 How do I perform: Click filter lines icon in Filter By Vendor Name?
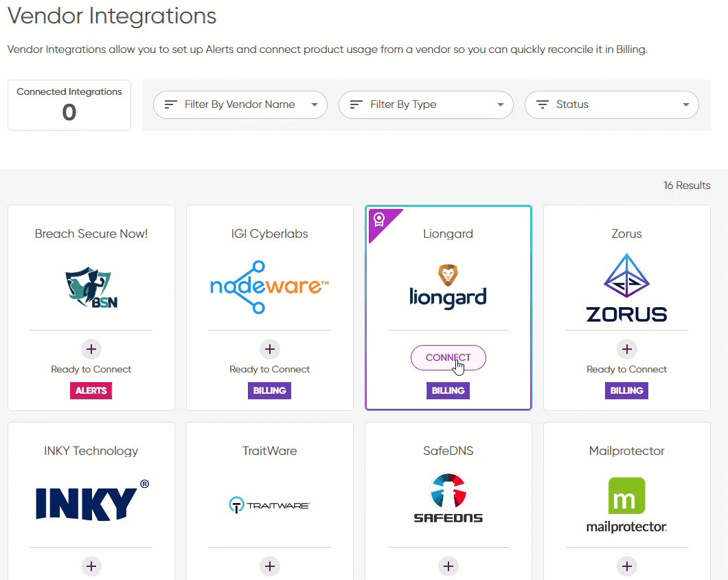pyautogui.click(x=171, y=104)
